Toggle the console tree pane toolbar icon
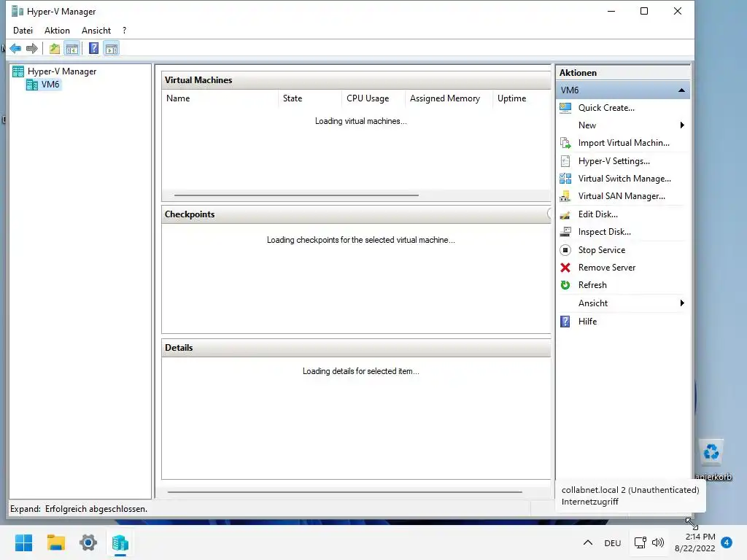The width and height of the screenshot is (747, 560). pyautogui.click(x=72, y=48)
